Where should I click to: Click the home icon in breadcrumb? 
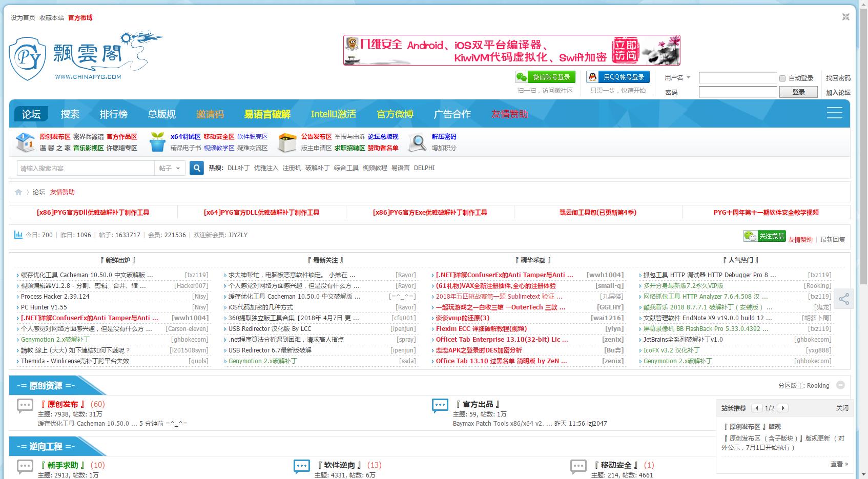(x=18, y=192)
